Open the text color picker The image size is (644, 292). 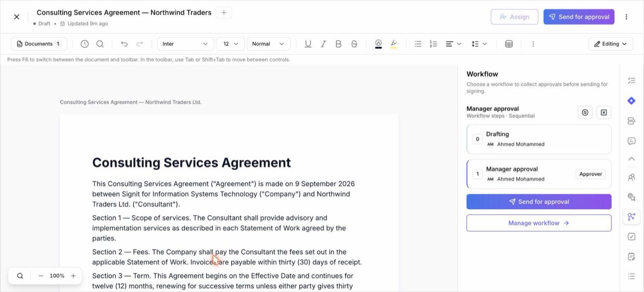click(x=378, y=44)
